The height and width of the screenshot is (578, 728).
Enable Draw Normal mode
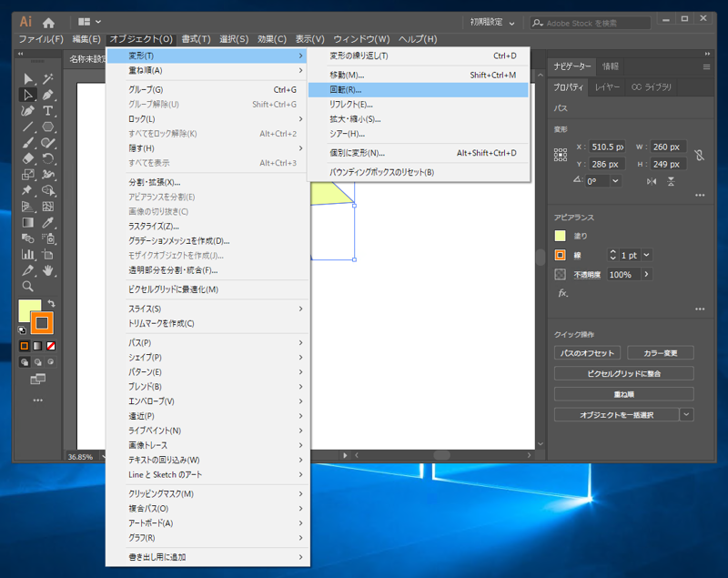point(25,362)
